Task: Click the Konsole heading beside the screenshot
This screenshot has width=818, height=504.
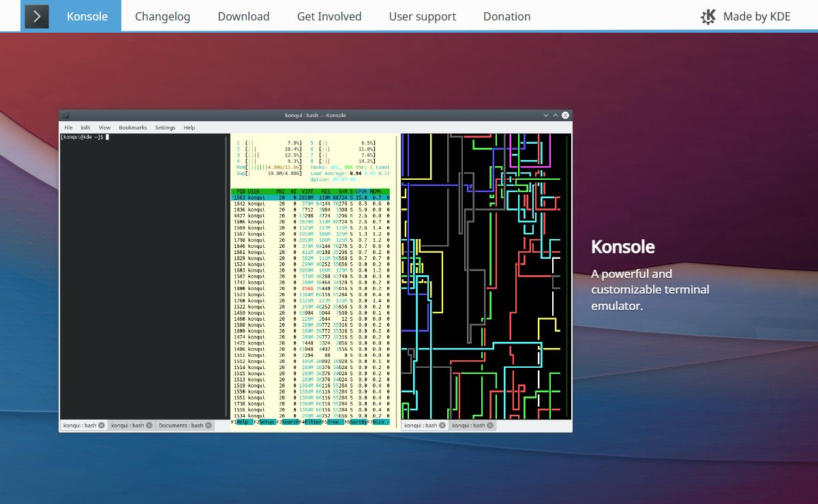Action: 623,247
